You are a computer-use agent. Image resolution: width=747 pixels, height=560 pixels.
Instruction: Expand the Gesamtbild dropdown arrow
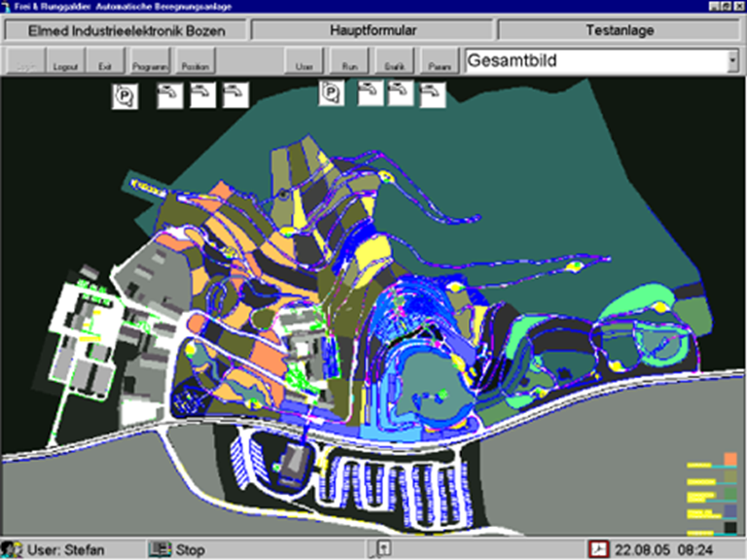tap(732, 61)
